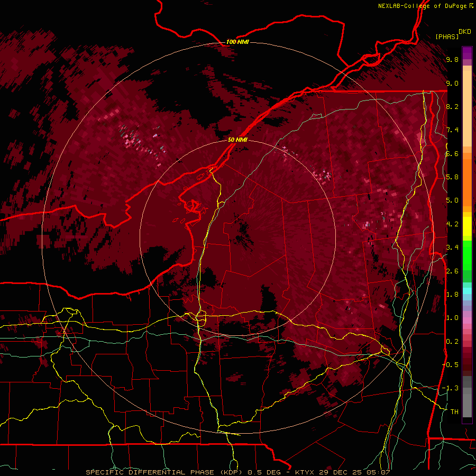Click the 6.6 value on color scale
The width and height of the screenshot is (476, 476).
click(x=452, y=153)
